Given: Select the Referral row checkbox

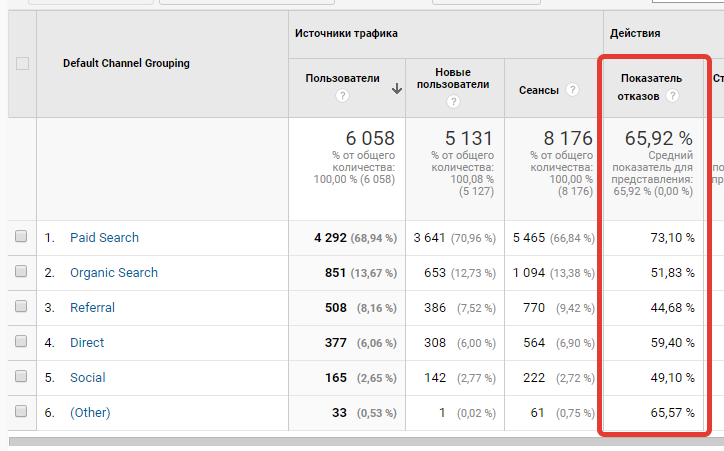Looking at the screenshot, I should [22, 308].
